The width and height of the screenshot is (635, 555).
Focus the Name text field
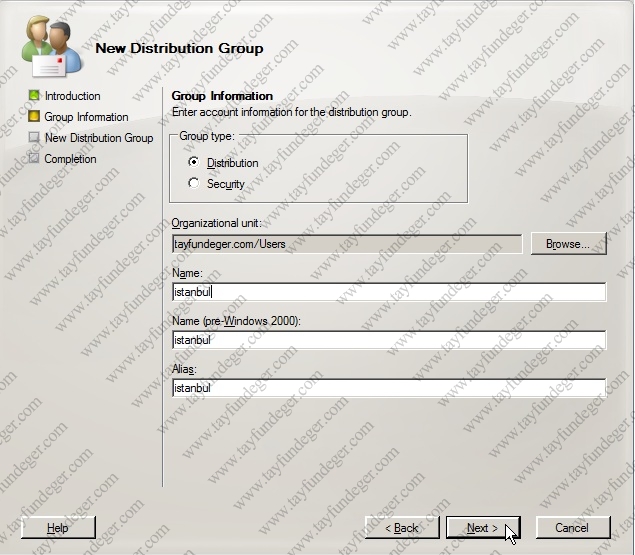tap(389, 292)
